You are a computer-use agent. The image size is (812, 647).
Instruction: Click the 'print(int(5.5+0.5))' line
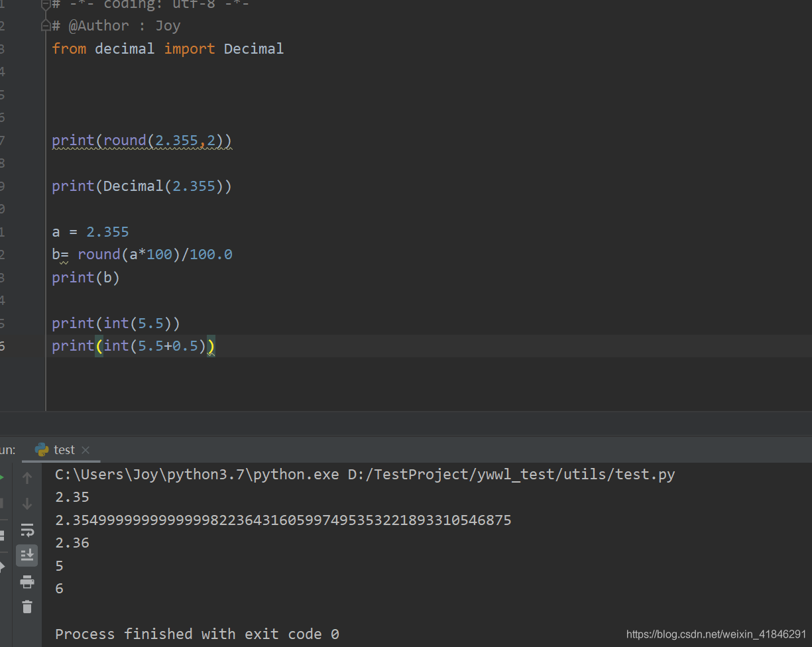coord(134,346)
